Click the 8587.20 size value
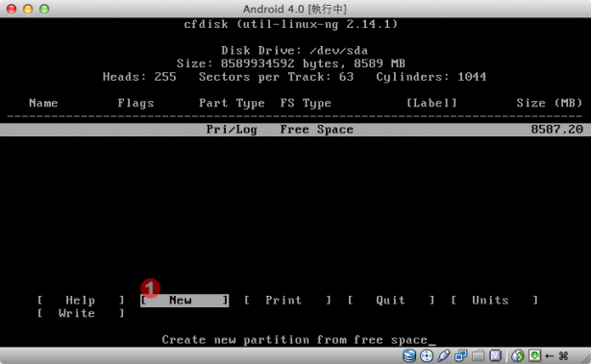 (x=556, y=130)
